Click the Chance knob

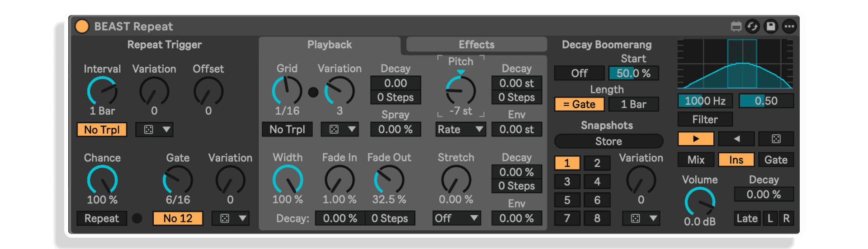click(102, 180)
